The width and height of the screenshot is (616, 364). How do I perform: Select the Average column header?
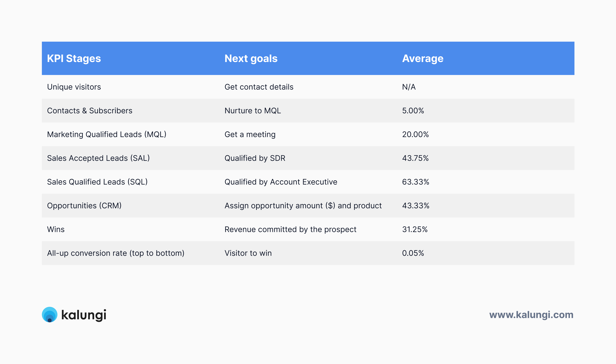tap(423, 58)
